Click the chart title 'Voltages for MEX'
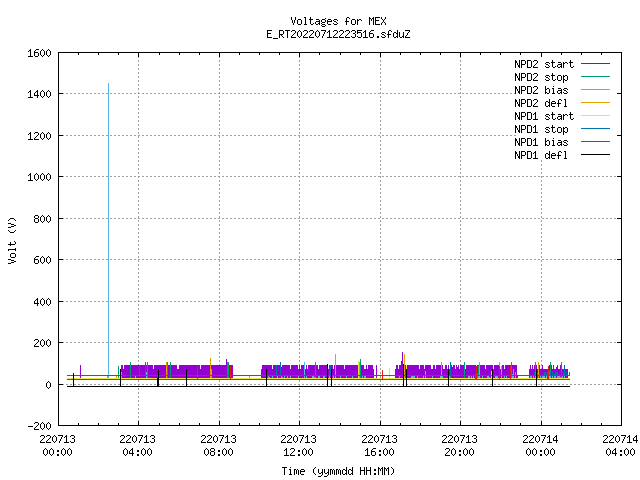 [338, 21]
